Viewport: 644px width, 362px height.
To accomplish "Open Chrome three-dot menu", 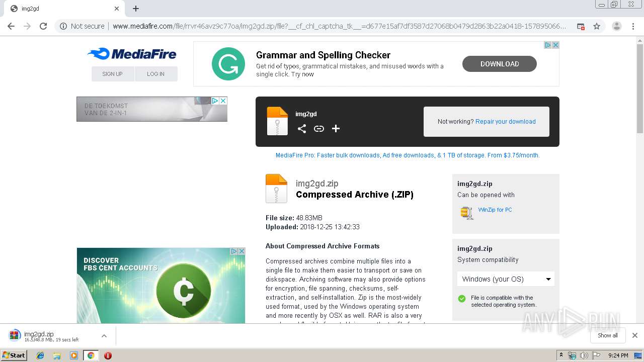I will 633,26.
